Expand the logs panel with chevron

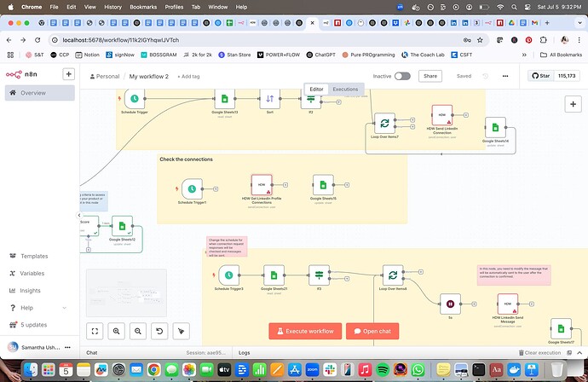[x=579, y=353]
